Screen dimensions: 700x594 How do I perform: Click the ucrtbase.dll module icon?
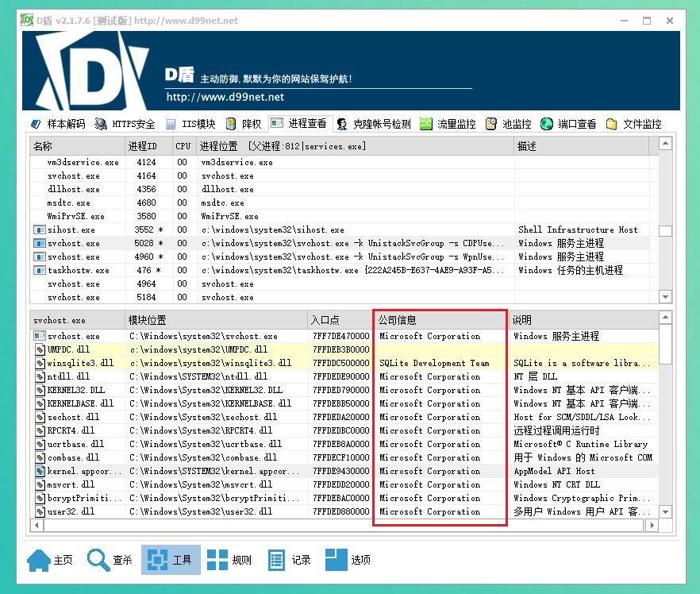40,444
